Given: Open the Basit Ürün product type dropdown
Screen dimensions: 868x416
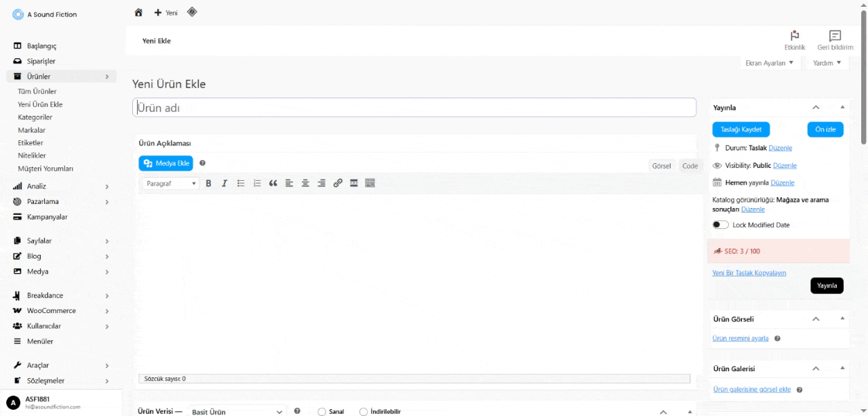Looking at the screenshot, I should coord(236,411).
